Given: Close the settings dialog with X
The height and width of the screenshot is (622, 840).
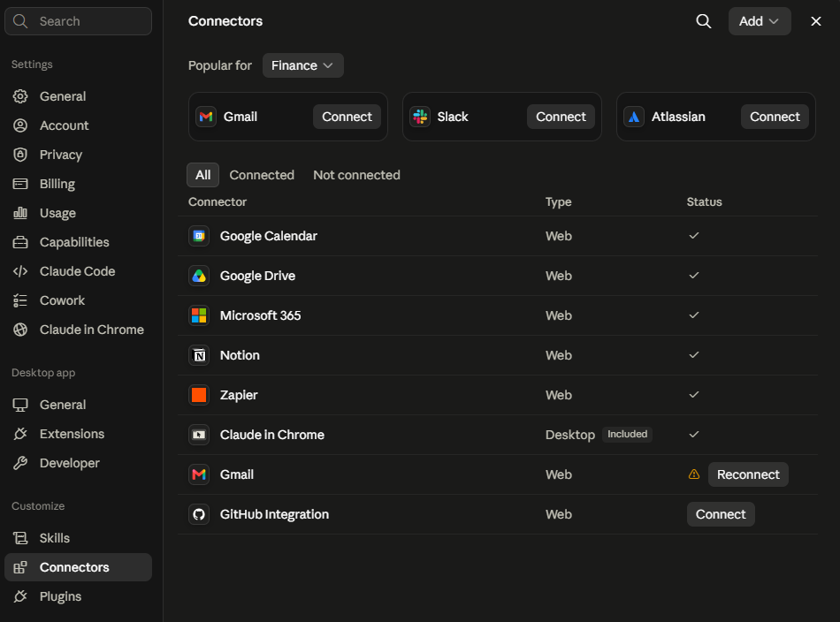Looking at the screenshot, I should point(815,21).
